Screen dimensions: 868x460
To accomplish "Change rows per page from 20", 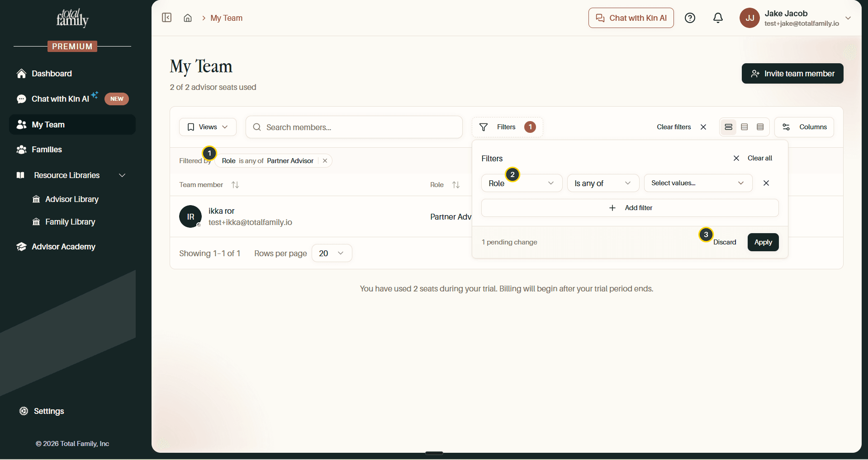I will click(332, 253).
